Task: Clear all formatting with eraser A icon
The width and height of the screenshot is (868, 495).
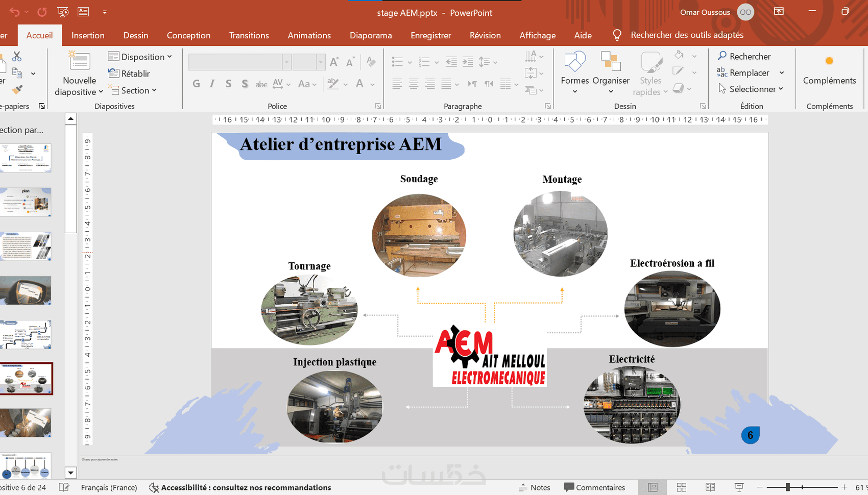Action: click(371, 62)
